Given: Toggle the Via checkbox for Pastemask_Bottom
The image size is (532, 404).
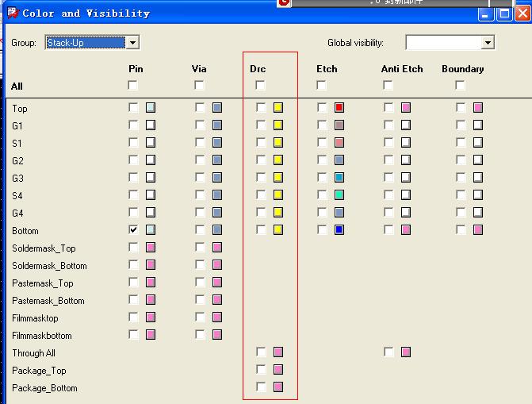Looking at the screenshot, I should tap(200, 300).
